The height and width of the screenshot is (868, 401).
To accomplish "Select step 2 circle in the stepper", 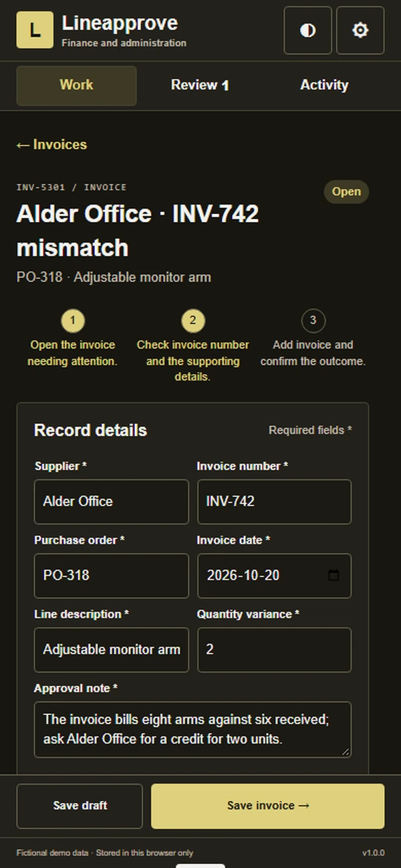I will (192, 321).
